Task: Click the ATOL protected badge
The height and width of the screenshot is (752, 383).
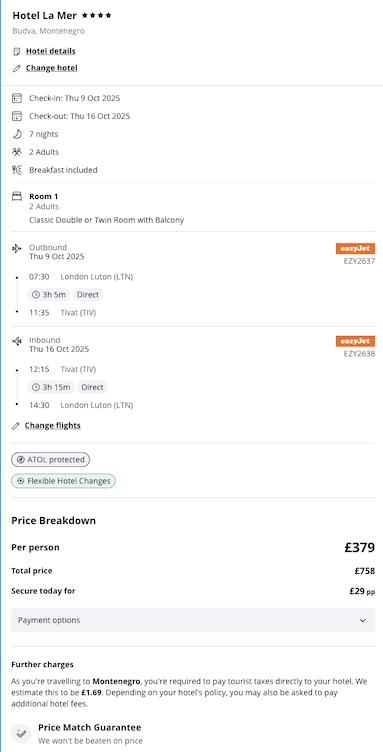Action: (x=50, y=459)
